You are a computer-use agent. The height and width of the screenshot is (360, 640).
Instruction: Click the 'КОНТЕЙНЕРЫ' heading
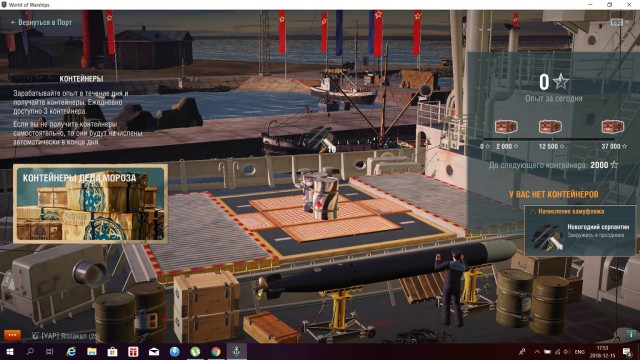coord(81,79)
